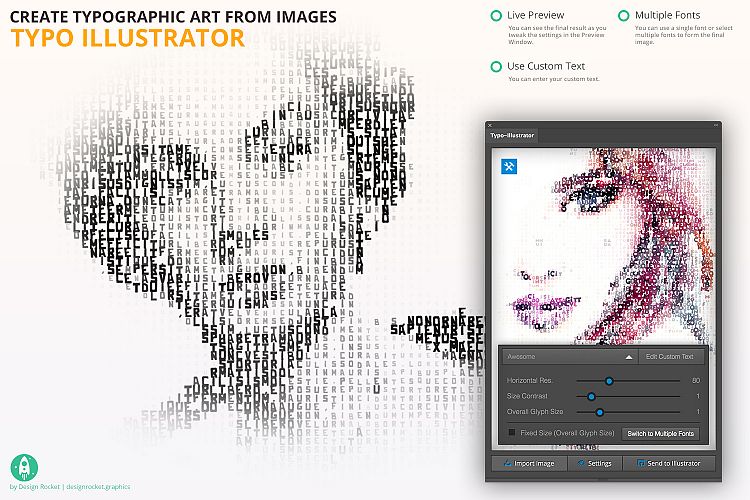Click the Size Contrast slider handle

[591, 396]
